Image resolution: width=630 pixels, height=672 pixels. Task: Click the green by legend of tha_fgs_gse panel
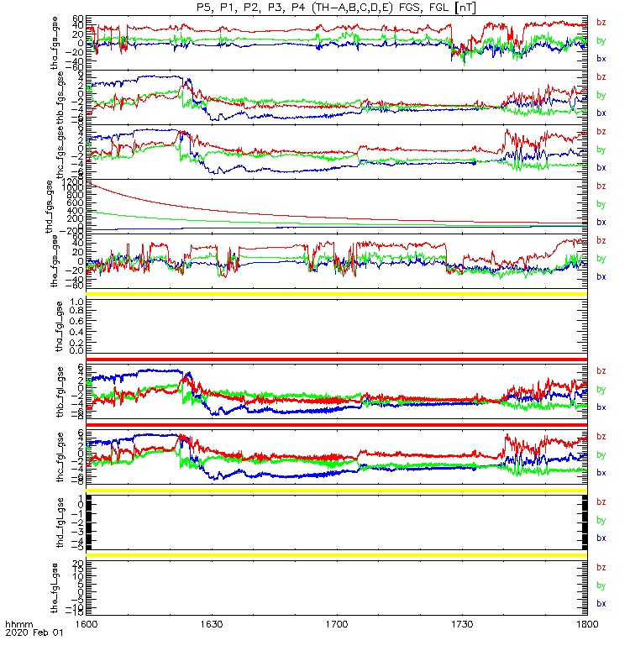[601, 40]
